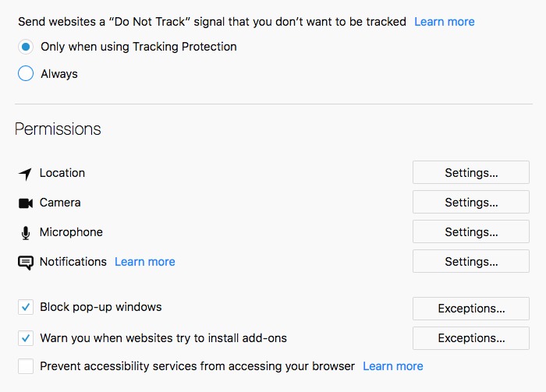The width and height of the screenshot is (546, 392).
Task: Open Location Settings button
Action: point(471,172)
